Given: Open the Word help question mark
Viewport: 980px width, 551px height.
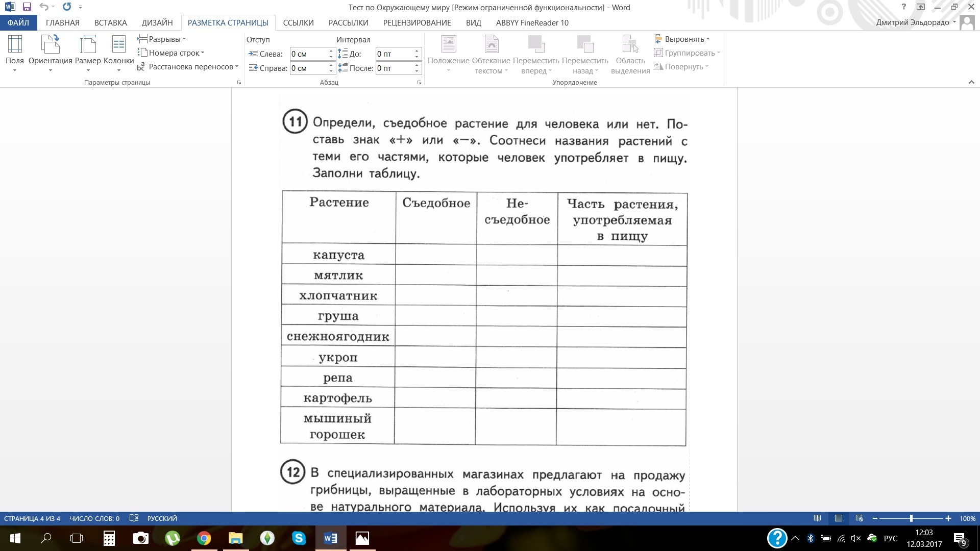Looking at the screenshot, I should 903,7.
